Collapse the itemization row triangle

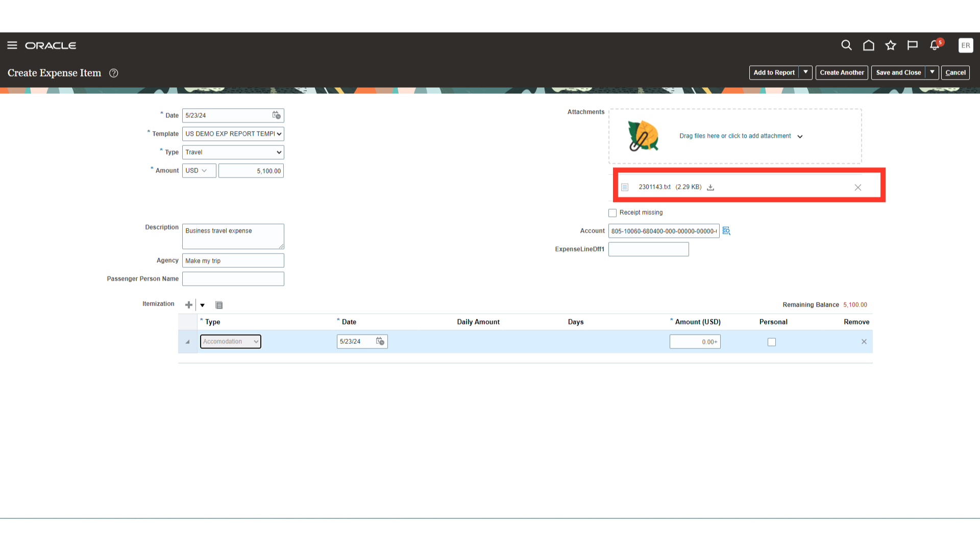coord(187,342)
